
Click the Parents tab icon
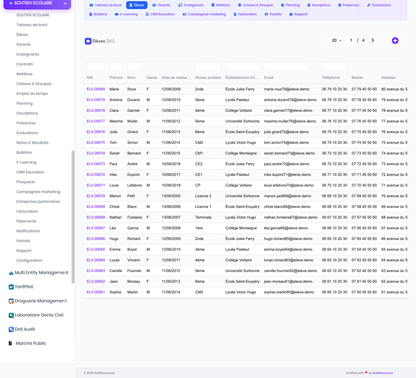click(x=154, y=5)
